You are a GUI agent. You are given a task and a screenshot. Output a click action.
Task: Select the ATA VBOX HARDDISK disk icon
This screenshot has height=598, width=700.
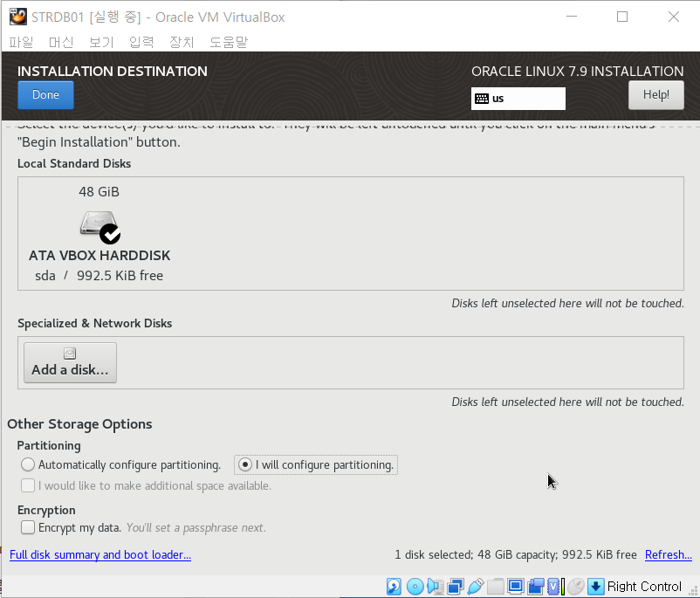pos(100,227)
